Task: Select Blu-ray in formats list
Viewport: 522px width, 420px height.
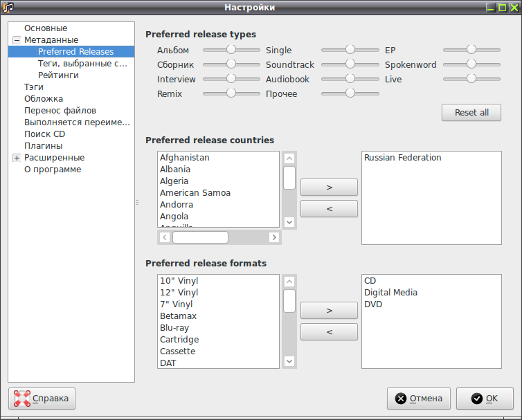Action: tap(218, 328)
